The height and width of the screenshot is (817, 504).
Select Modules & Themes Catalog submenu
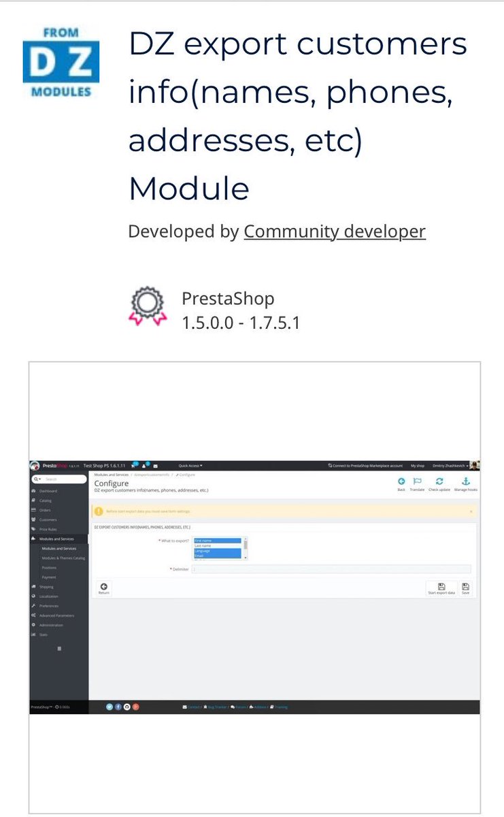click(x=63, y=558)
